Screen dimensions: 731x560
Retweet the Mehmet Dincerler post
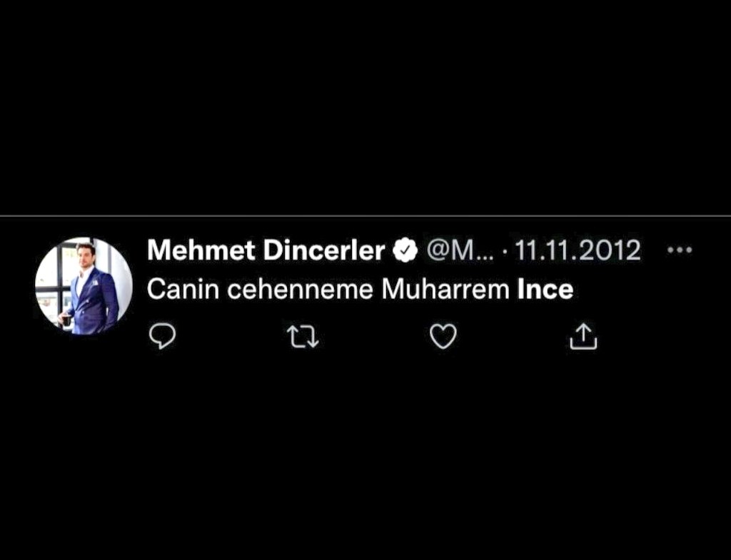303,337
